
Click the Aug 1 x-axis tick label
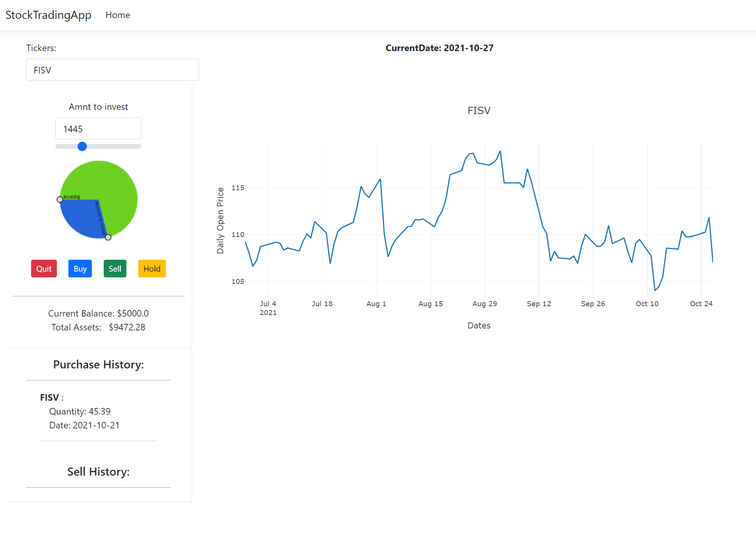pyautogui.click(x=376, y=304)
